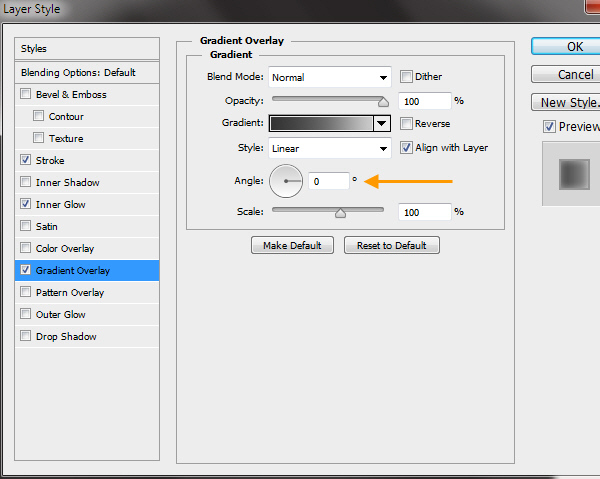Enable the Drop Shadow effect checkbox

coord(25,337)
